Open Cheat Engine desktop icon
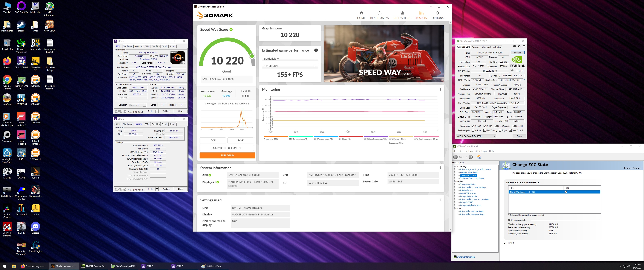 coord(36,246)
